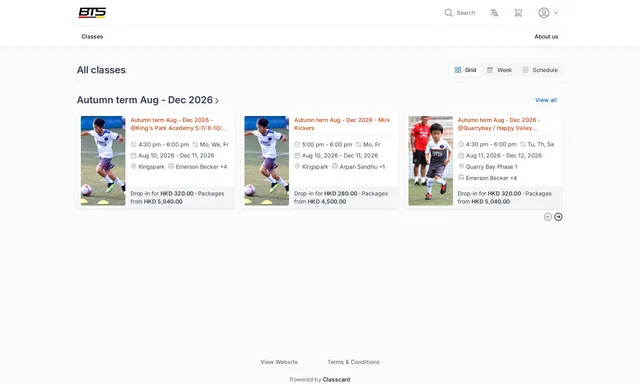
Task: Open Quarrybay / Happy Valley class title
Action: [499, 124]
